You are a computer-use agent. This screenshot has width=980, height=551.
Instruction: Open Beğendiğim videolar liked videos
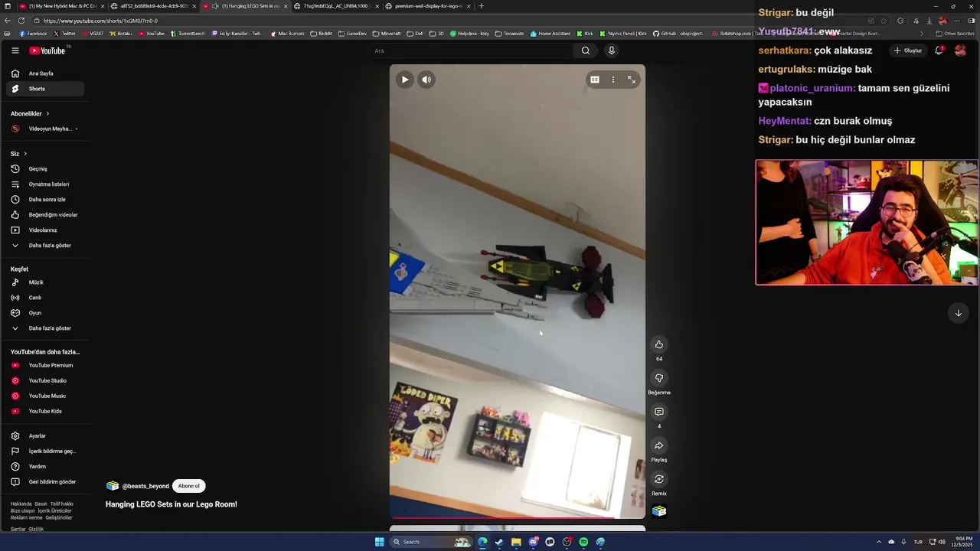[x=45, y=215]
